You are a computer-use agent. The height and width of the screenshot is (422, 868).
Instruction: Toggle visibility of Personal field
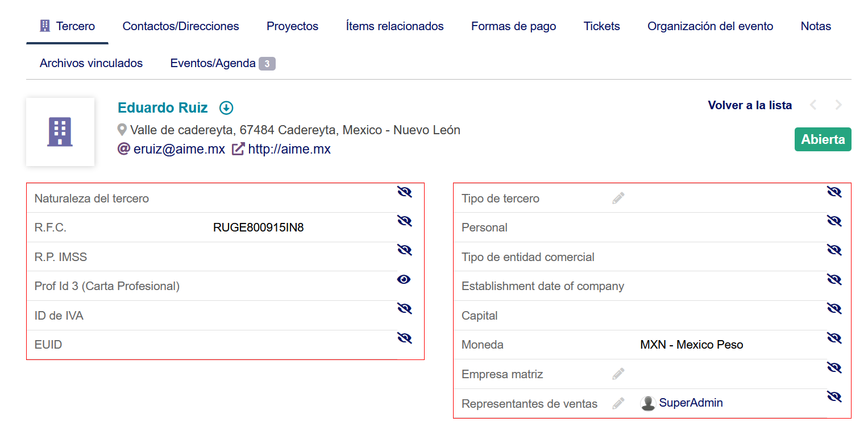834,221
